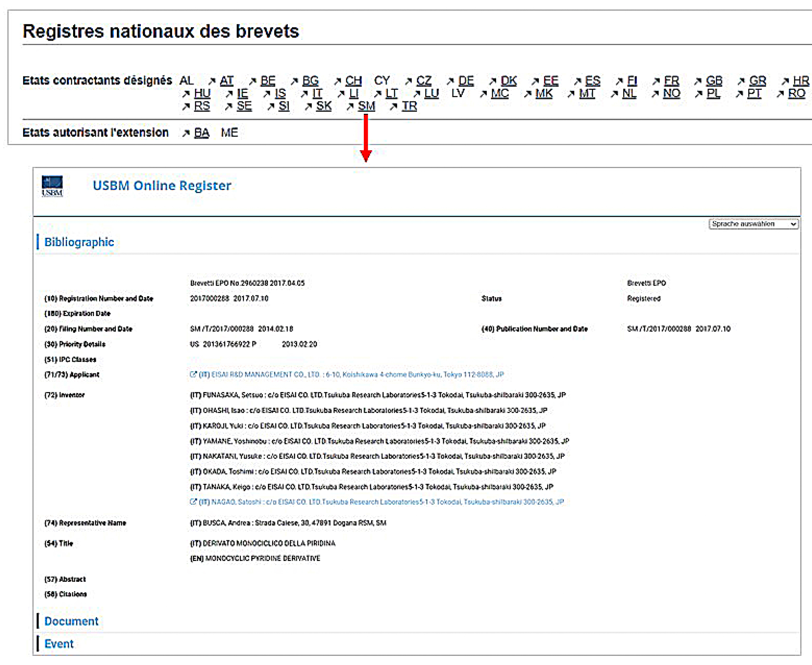Open the SM national register link
The image size is (812, 665).
[366, 106]
